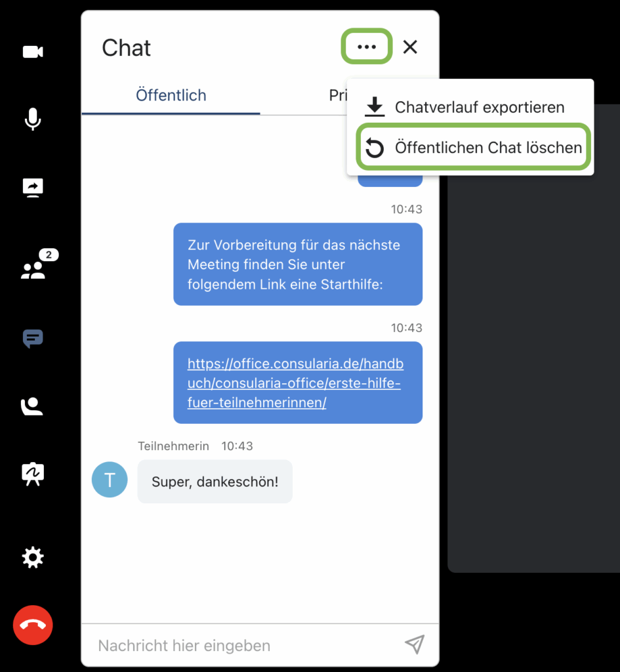Hang up with the red phone button

(33, 625)
